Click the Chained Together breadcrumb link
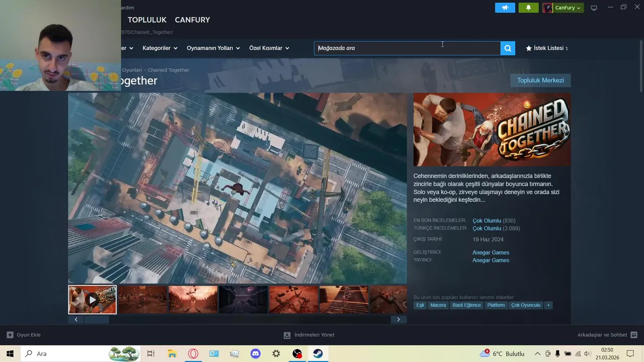Viewport: 644px width, 362px height. point(169,70)
